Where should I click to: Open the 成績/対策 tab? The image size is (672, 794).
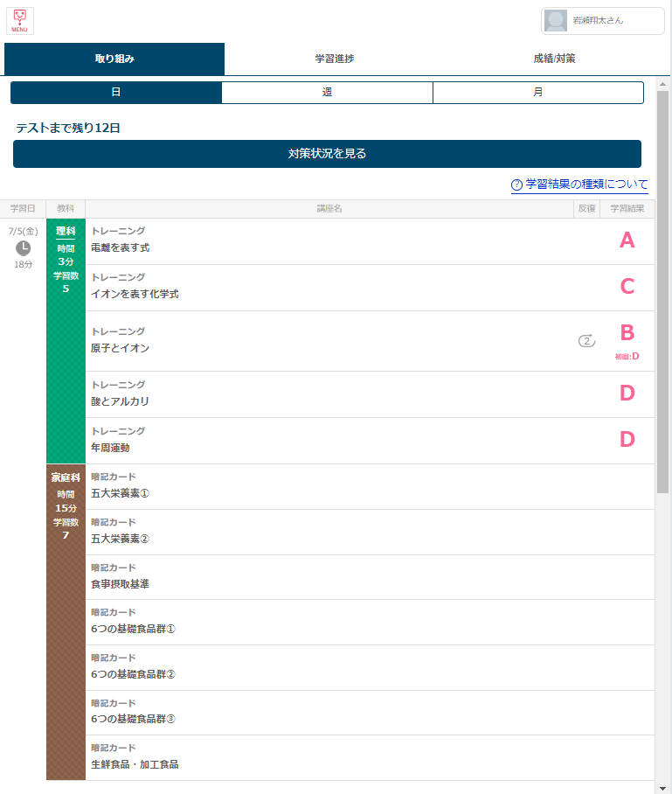[554, 59]
